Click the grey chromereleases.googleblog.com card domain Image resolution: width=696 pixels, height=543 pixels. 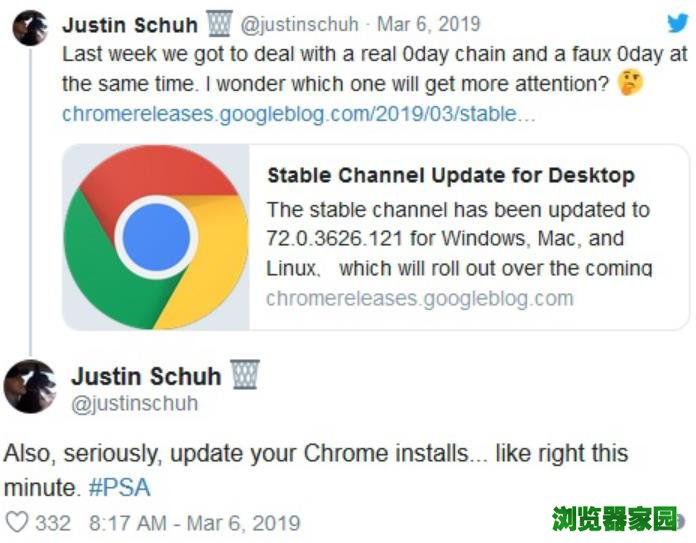(x=420, y=298)
